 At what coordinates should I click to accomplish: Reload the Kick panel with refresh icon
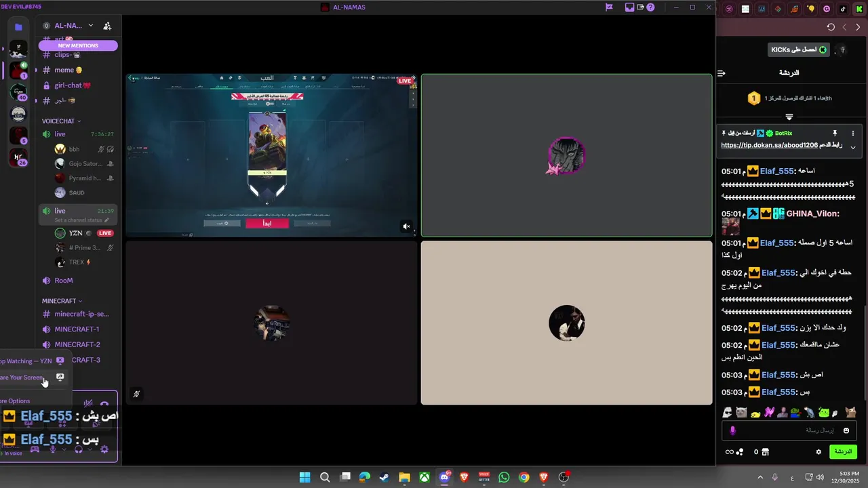831,27
